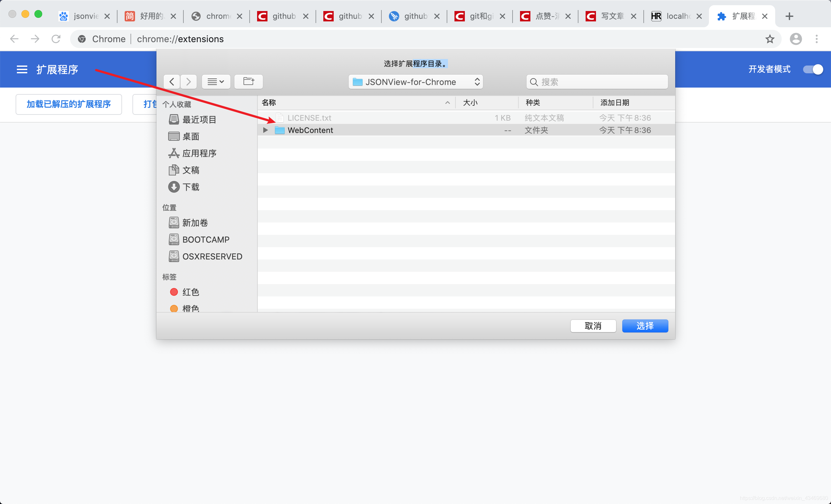Select the LICENSE.txt file
831x504 pixels.
click(x=466, y=118)
